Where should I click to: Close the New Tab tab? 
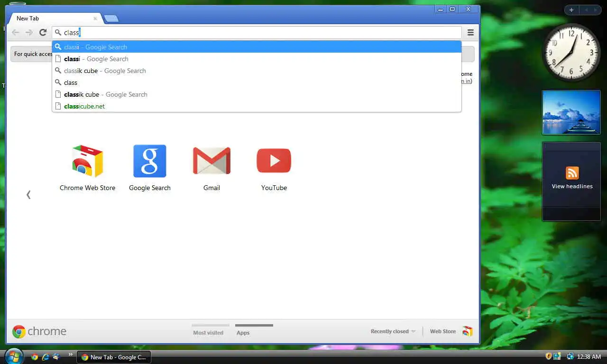[x=95, y=18]
